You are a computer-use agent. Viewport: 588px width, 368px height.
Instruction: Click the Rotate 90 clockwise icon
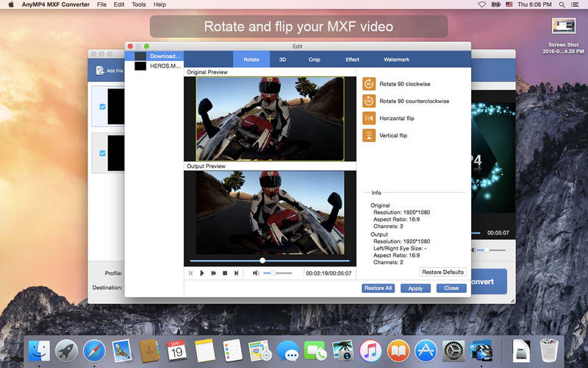[369, 84]
